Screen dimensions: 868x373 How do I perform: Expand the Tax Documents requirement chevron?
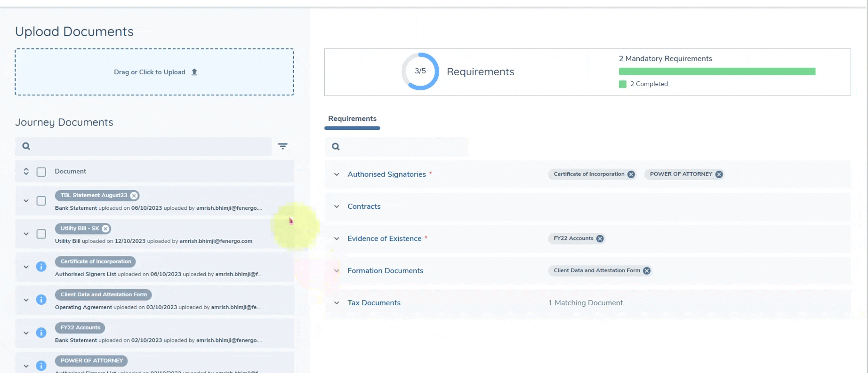337,303
